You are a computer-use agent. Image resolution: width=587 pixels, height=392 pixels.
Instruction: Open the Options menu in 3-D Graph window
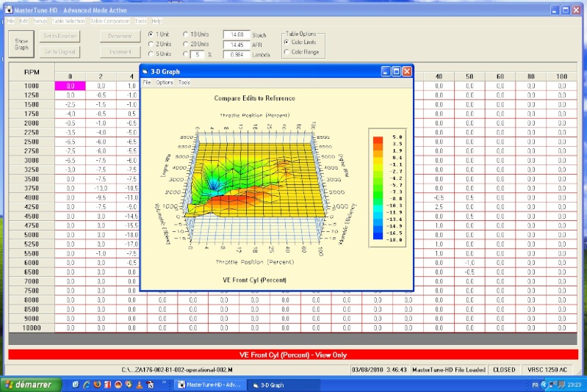coord(165,82)
